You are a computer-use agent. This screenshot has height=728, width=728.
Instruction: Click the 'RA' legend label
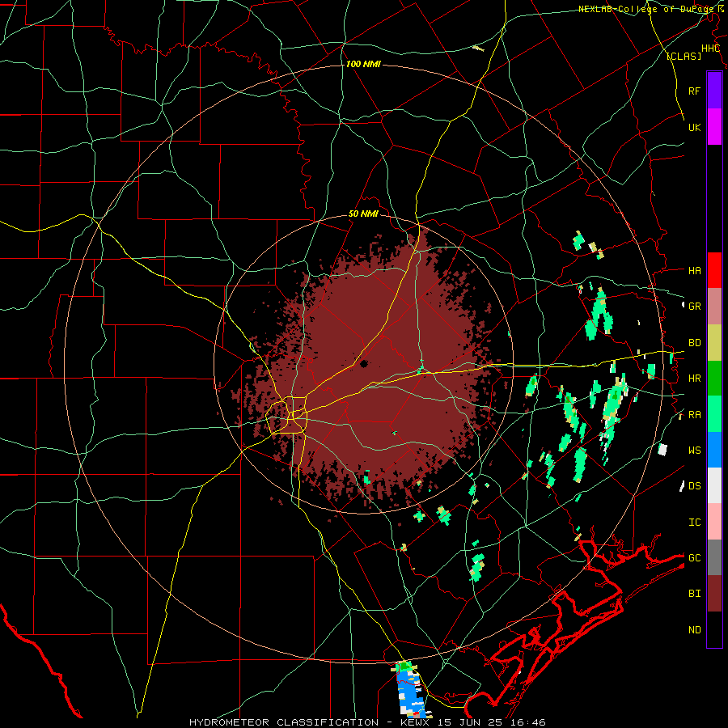(x=694, y=415)
